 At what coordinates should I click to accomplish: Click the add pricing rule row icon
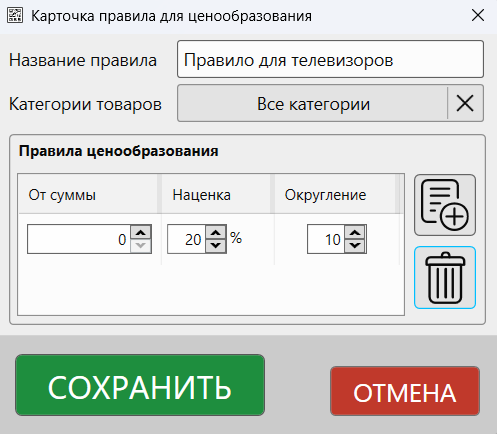[445, 205]
